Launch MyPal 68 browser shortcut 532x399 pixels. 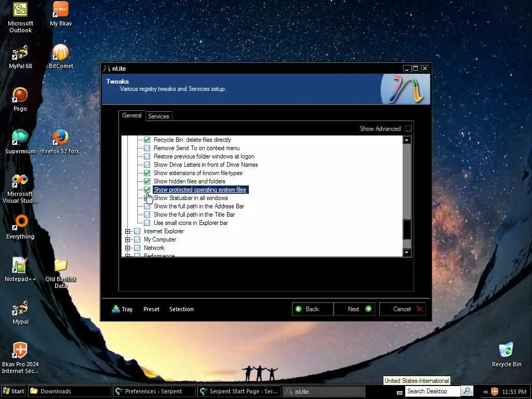click(x=20, y=57)
